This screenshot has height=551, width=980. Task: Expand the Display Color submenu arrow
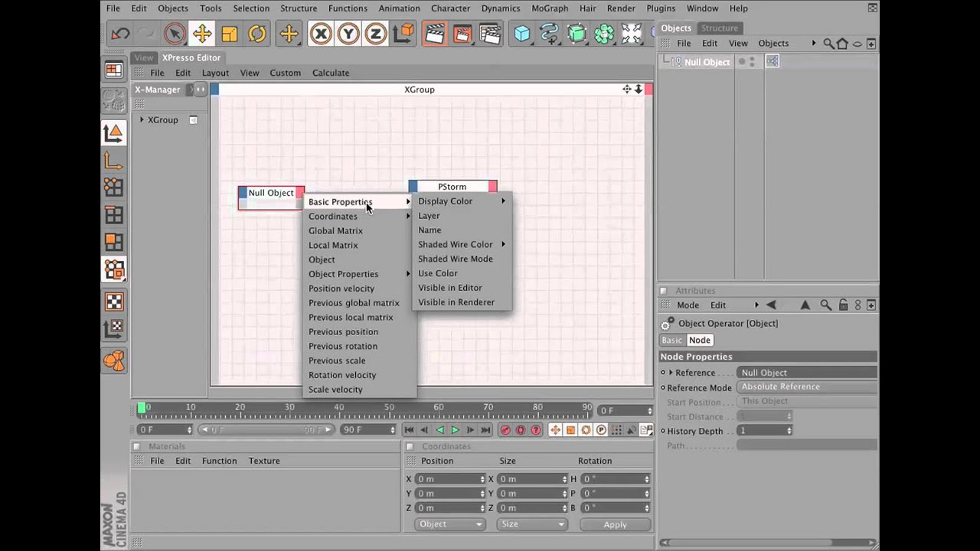[504, 201]
